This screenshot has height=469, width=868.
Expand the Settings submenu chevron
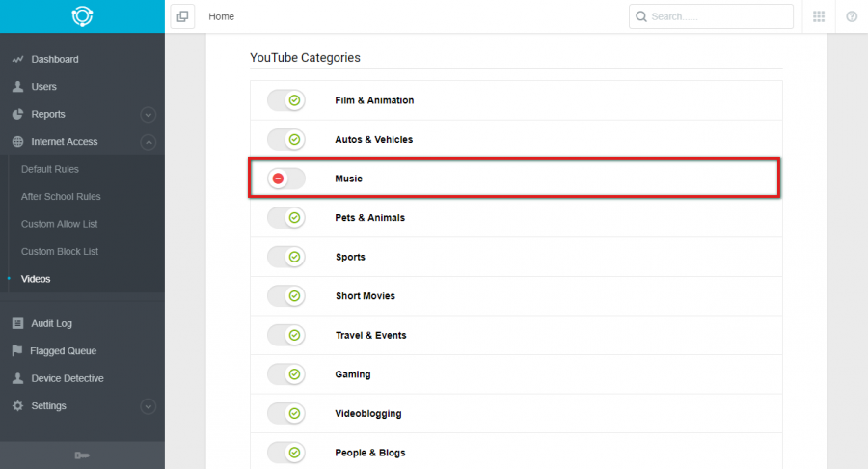(148, 406)
